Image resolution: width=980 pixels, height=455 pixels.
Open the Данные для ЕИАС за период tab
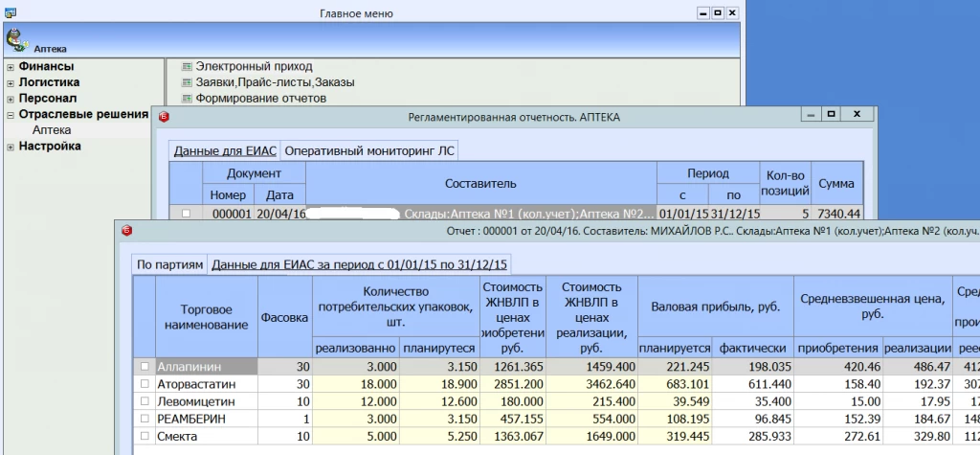click(360, 264)
